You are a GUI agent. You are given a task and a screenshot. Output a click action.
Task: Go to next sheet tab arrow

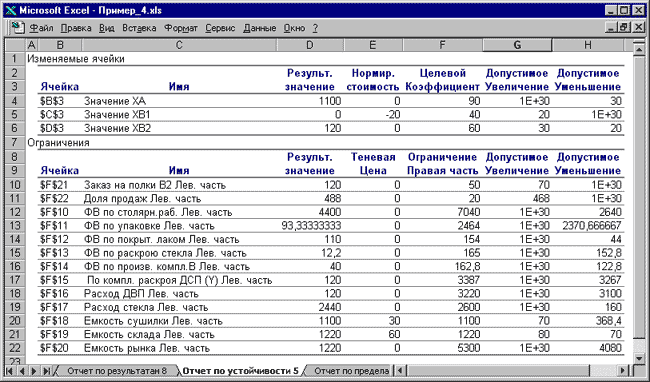click(x=34, y=370)
